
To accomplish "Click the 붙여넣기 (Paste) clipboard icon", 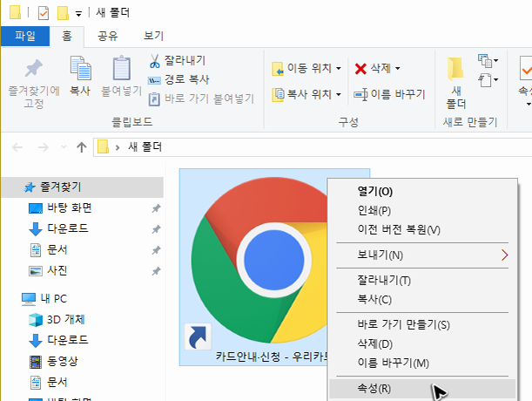I will (x=122, y=68).
